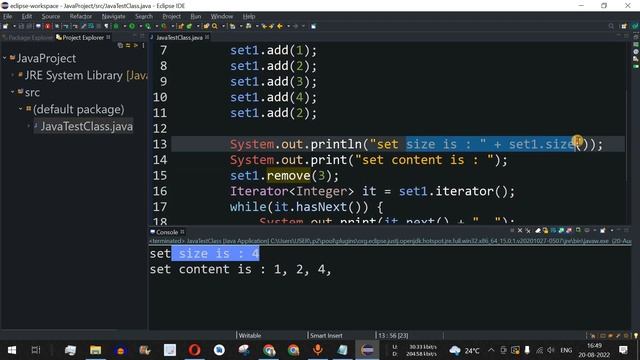The image size is (640, 360).
Task: Click 'set content is : 1, 2, 4,' output
Action: pyautogui.click(x=240, y=269)
